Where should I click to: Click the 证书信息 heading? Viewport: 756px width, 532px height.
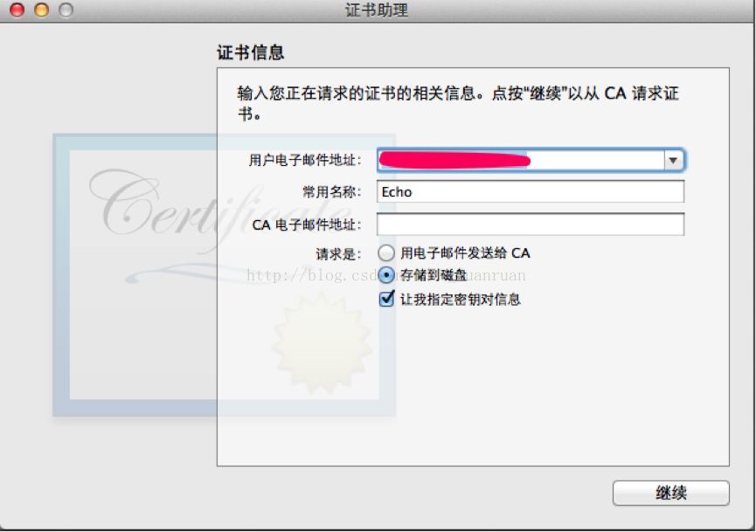coord(251,52)
